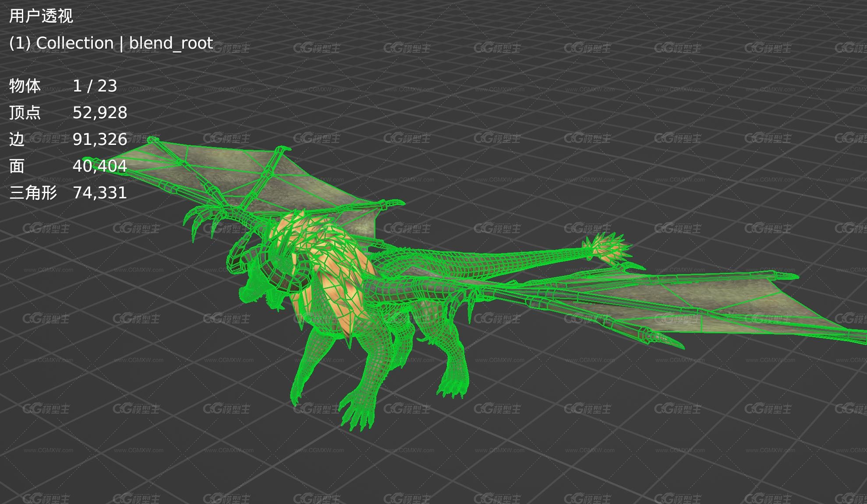Click the edge count "91,326"
Image resolution: width=867 pixels, height=504 pixels.
[100, 139]
